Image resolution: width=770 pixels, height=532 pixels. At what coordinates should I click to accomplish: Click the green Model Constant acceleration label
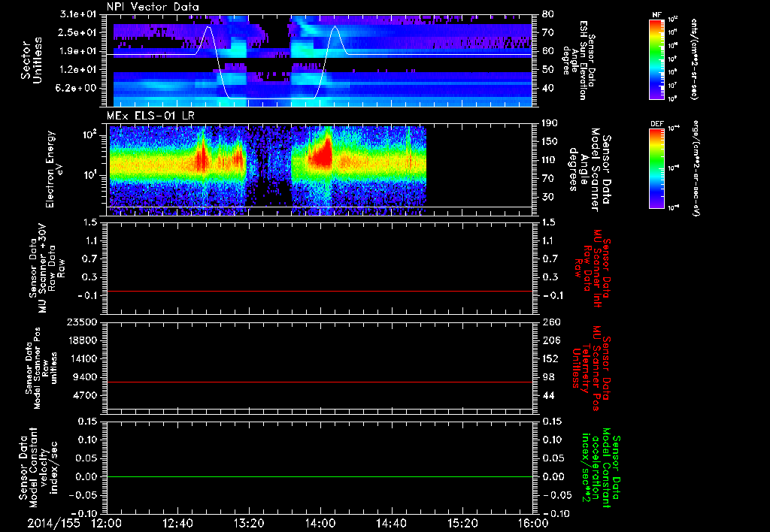[601, 469]
